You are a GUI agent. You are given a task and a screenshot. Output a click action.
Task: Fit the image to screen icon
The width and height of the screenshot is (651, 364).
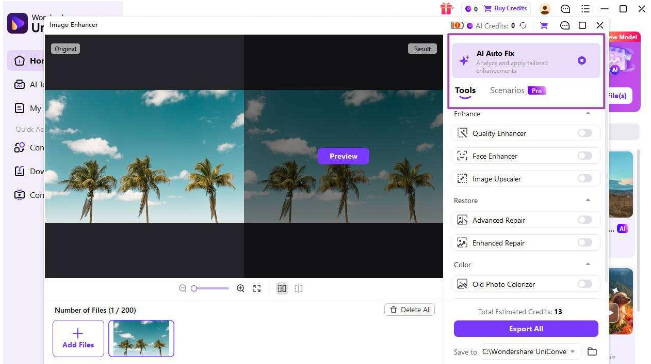pyautogui.click(x=257, y=288)
